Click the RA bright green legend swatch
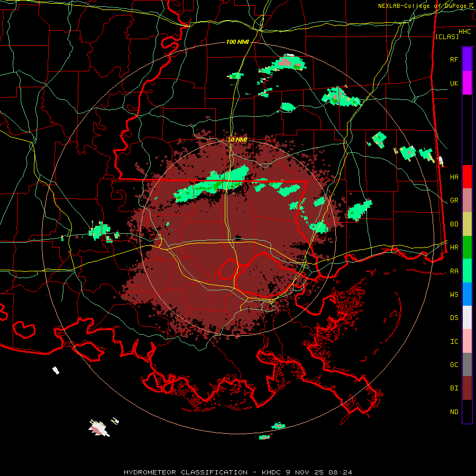Screen dimensions: 476x476 click(x=467, y=271)
